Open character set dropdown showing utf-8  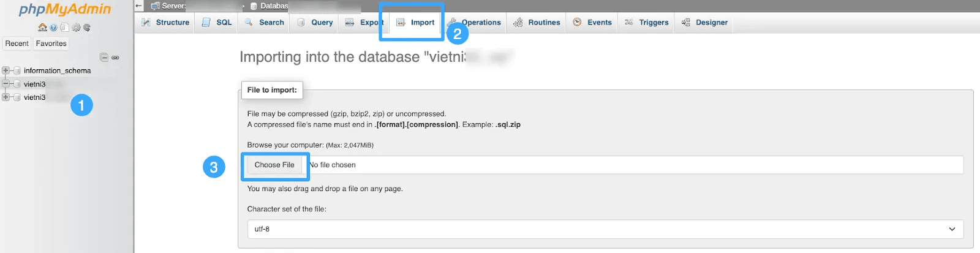[605, 229]
